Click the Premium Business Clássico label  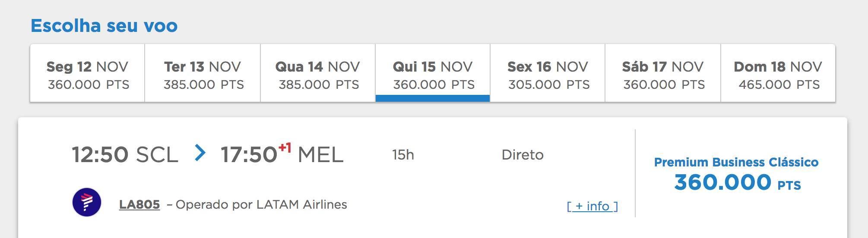click(736, 162)
